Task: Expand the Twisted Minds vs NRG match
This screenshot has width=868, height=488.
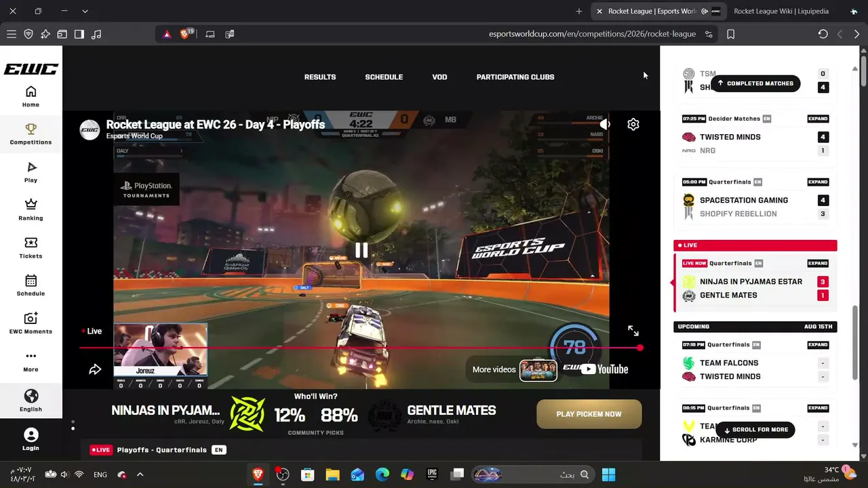Action: pos(818,119)
